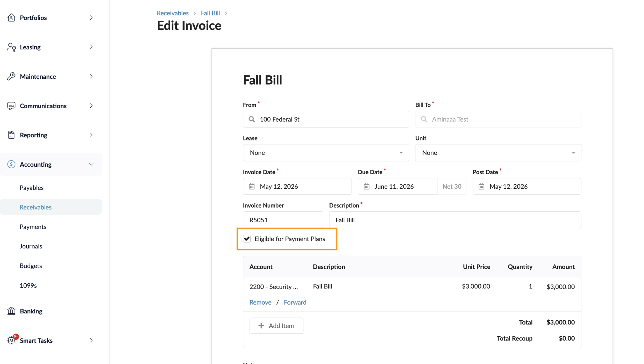
Task: Click the From field with 100 Federal St
Action: pos(326,119)
